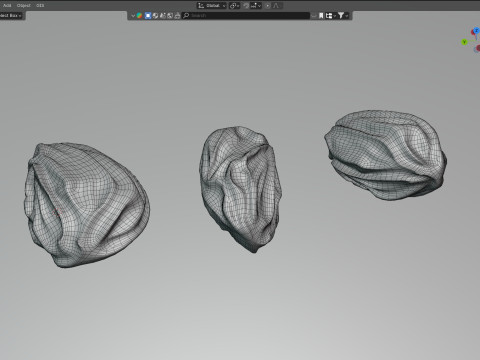Select the right wrinkled mesh object

(386, 155)
